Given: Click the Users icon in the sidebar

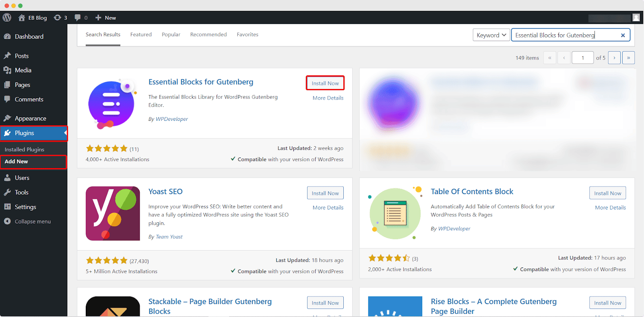Looking at the screenshot, I should (7, 178).
